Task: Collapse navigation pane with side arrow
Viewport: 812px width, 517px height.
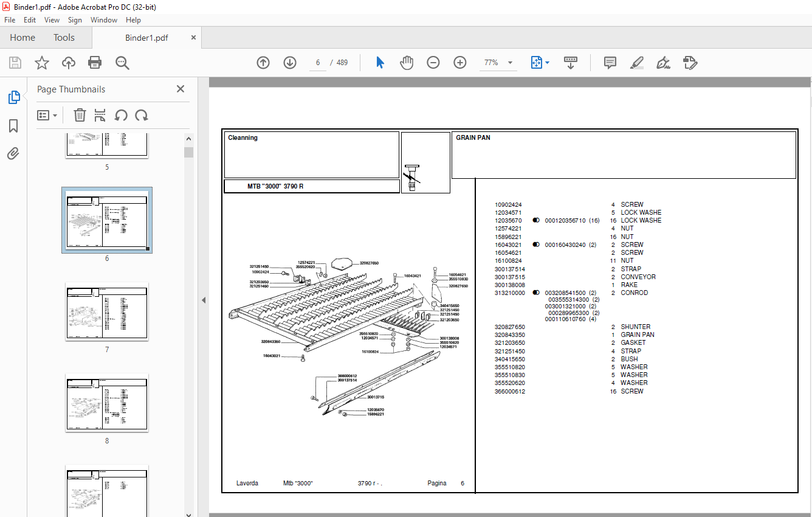Action: coord(204,300)
